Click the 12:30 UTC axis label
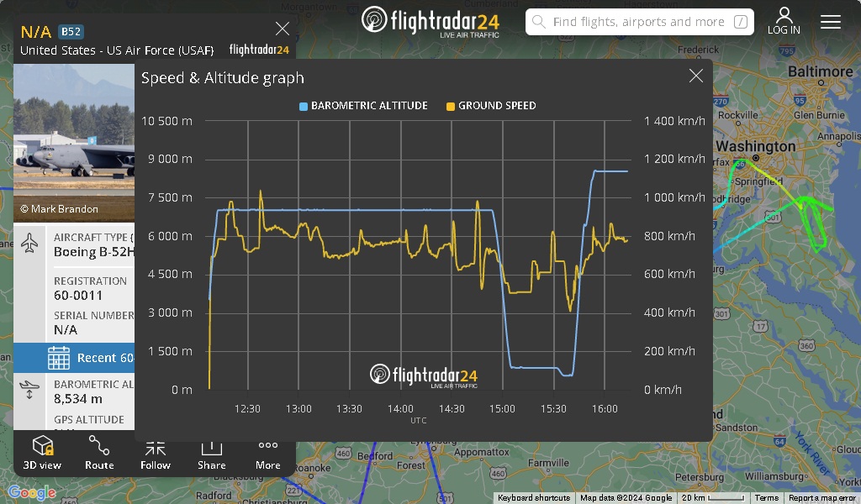 247,408
